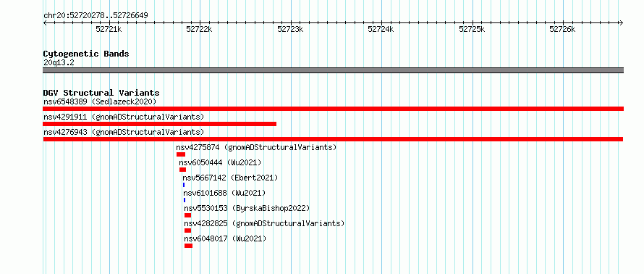The height and width of the screenshot is (274, 644).
Task: Open nsv6048017 (Wu2021) variant label
Action: [225, 238]
